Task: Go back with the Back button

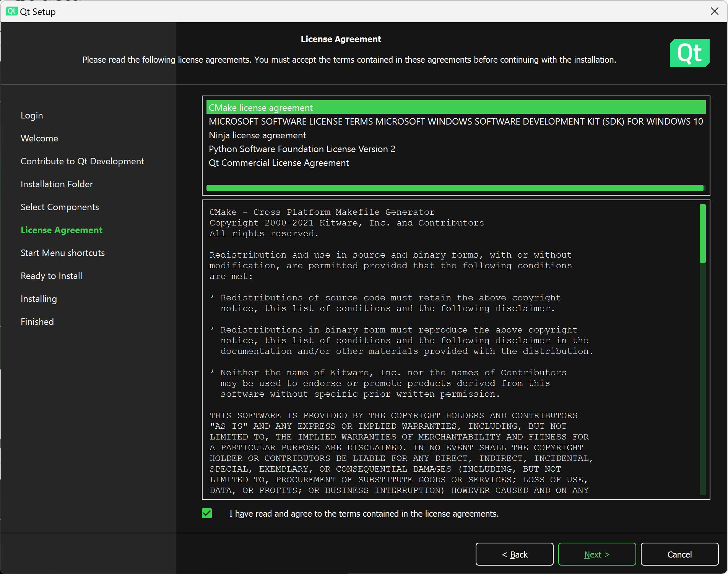Action: click(514, 554)
